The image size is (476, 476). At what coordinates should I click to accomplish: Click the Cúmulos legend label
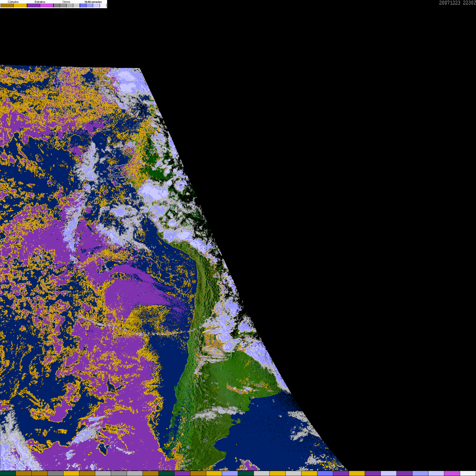pyautogui.click(x=13, y=2)
